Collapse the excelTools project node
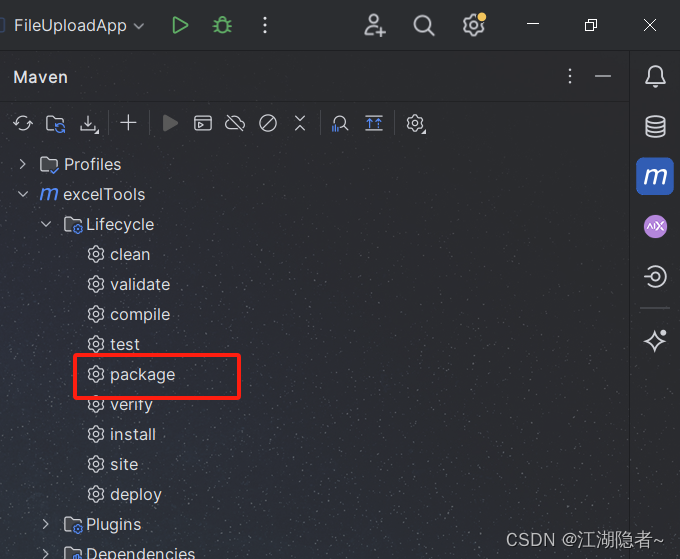The width and height of the screenshot is (680, 559). [x=23, y=194]
